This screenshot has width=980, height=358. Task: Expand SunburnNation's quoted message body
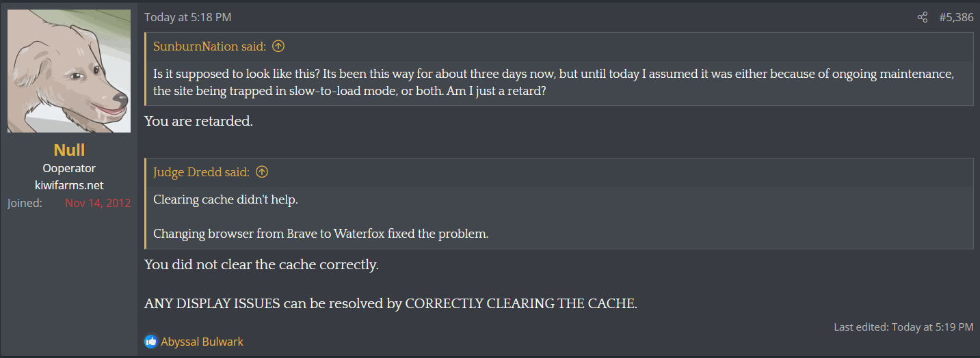(553, 82)
